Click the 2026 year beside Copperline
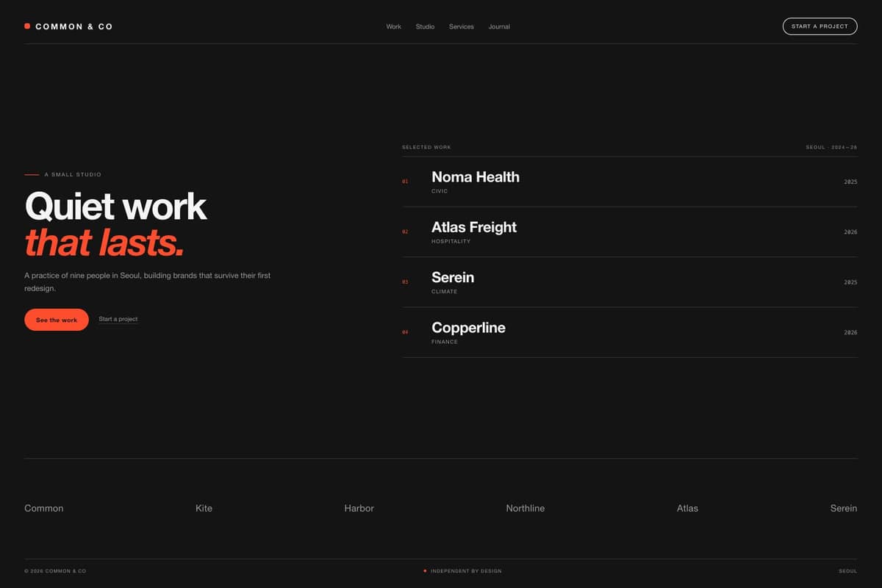This screenshot has width=882, height=588. point(850,332)
